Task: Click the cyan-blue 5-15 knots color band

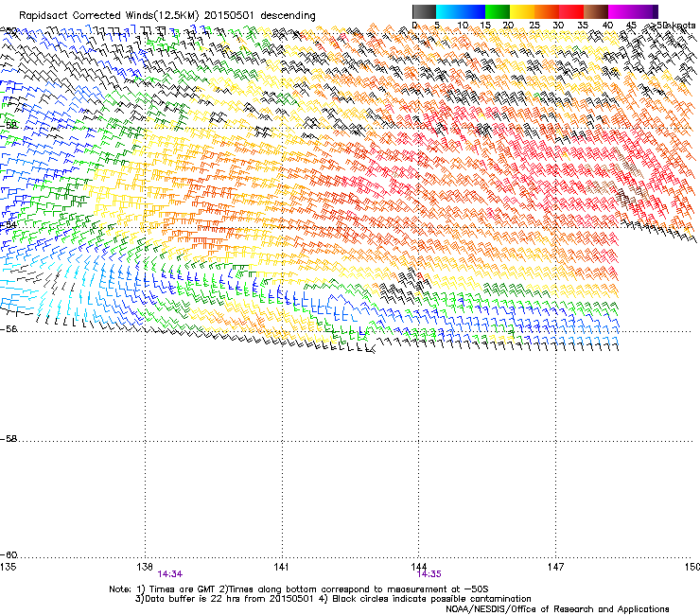Action: point(461,11)
